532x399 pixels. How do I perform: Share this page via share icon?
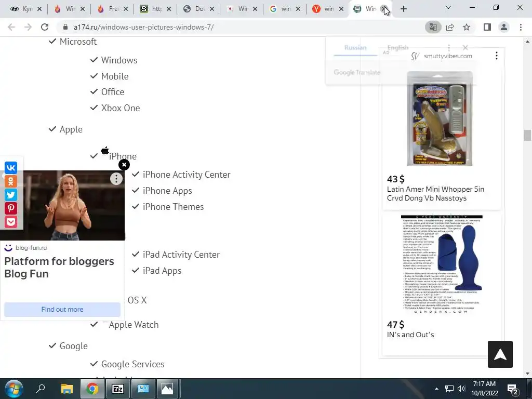tap(450, 27)
